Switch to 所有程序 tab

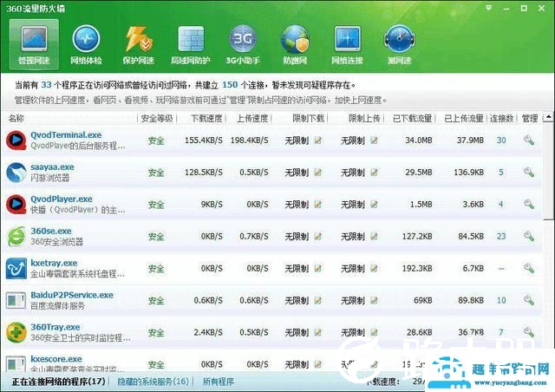[219, 382]
